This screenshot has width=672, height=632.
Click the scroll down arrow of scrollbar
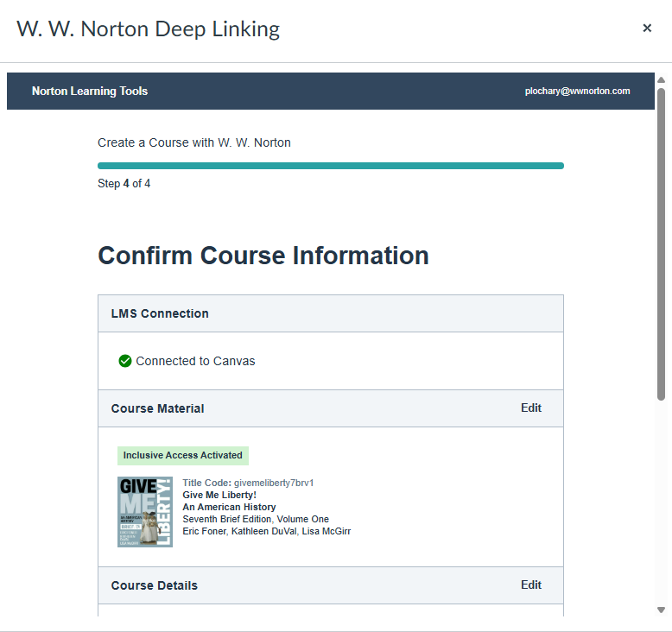click(x=661, y=610)
